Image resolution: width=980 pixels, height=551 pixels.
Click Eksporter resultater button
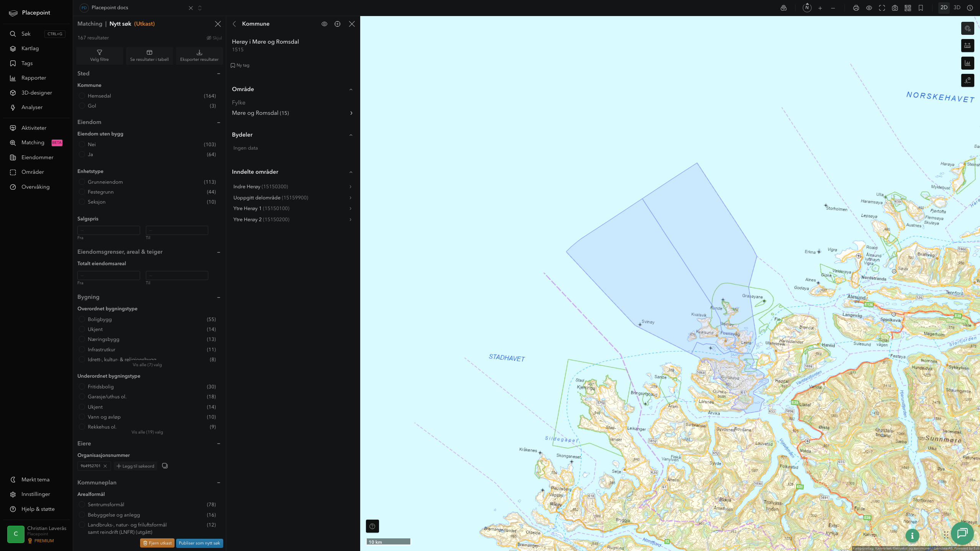[199, 55]
